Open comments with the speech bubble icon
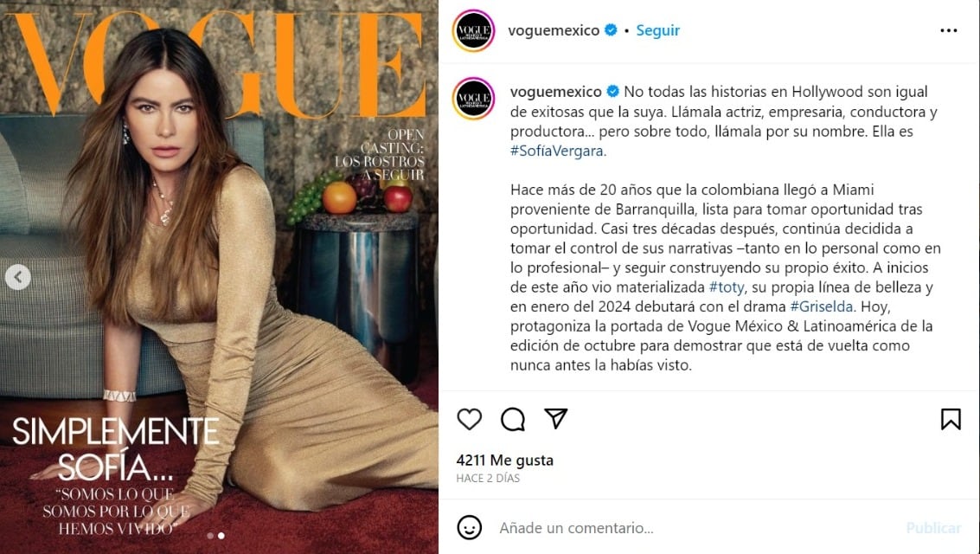Screen dimensions: 980x554 pyautogui.click(x=513, y=419)
